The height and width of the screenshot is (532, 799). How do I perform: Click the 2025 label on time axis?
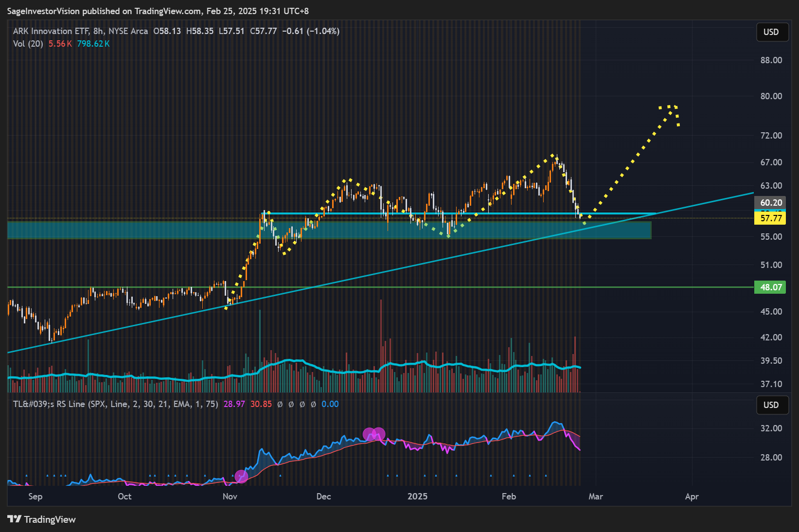click(x=417, y=497)
